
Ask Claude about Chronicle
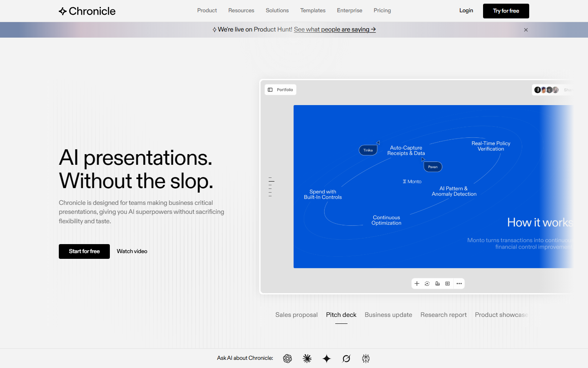tap(307, 359)
